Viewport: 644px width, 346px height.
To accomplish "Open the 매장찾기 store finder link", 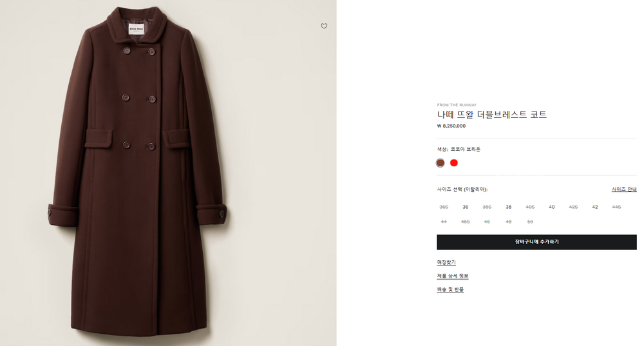I will tap(446, 262).
